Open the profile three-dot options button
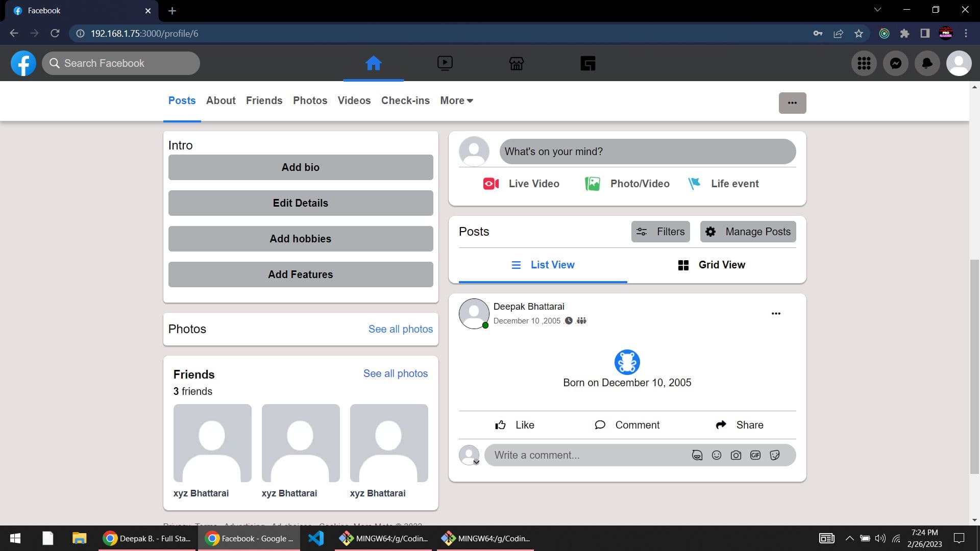Screen dimensions: 980x551 (792, 103)
